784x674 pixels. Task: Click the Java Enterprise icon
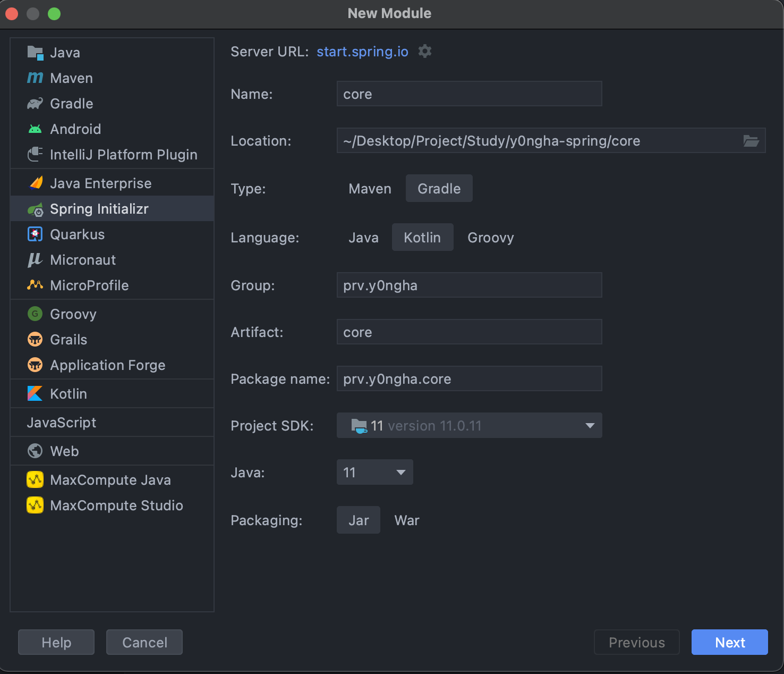35,183
